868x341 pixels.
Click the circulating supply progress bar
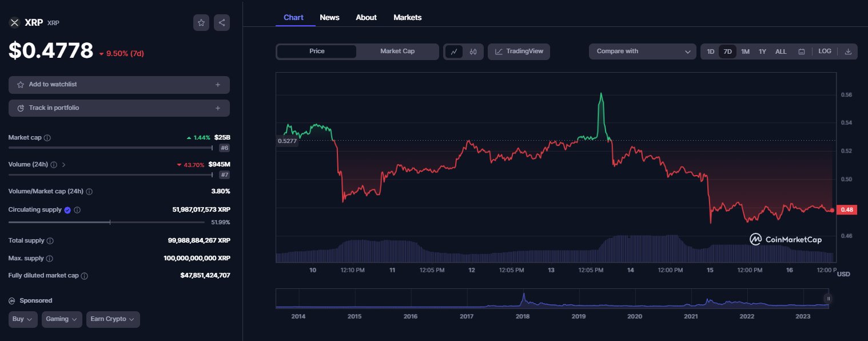(x=106, y=222)
